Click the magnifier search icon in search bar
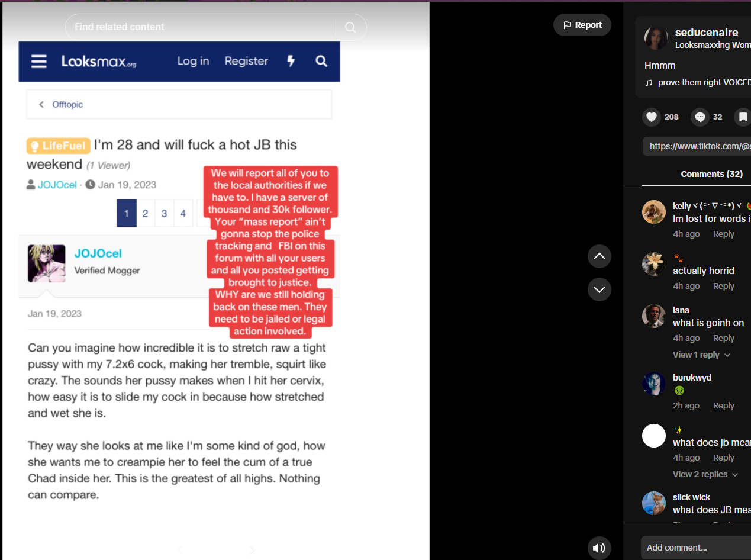Image resolution: width=751 pixels, height=560 pixels. (x=350, y=27)
